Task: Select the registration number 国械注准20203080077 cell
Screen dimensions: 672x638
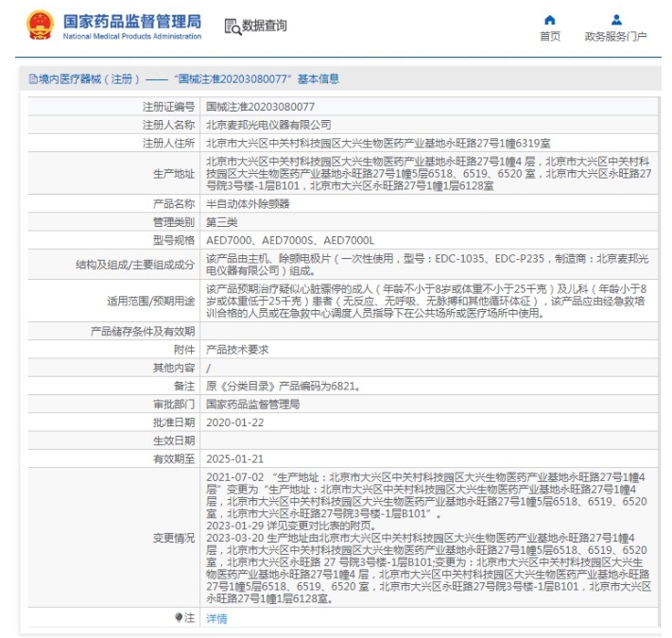Action: coord(260,108)
